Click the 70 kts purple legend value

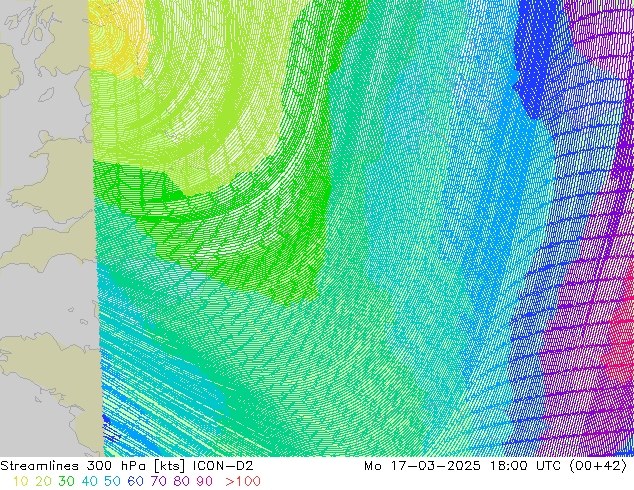click(158, 482)
